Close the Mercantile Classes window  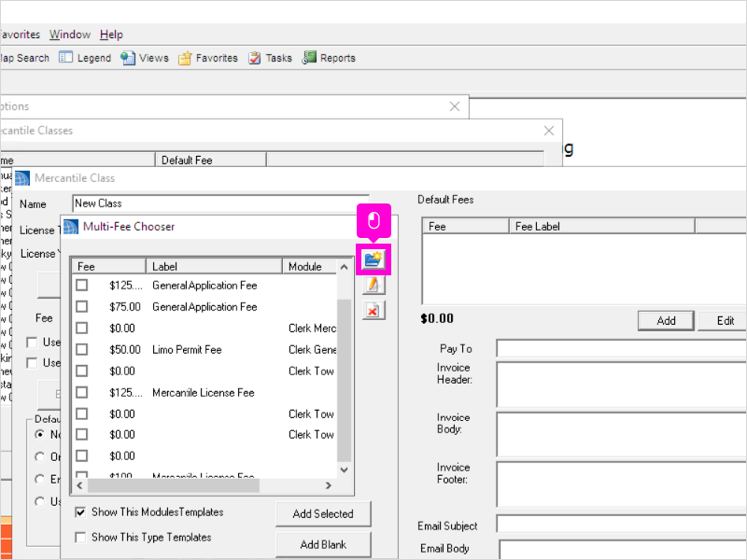[549, 131]
